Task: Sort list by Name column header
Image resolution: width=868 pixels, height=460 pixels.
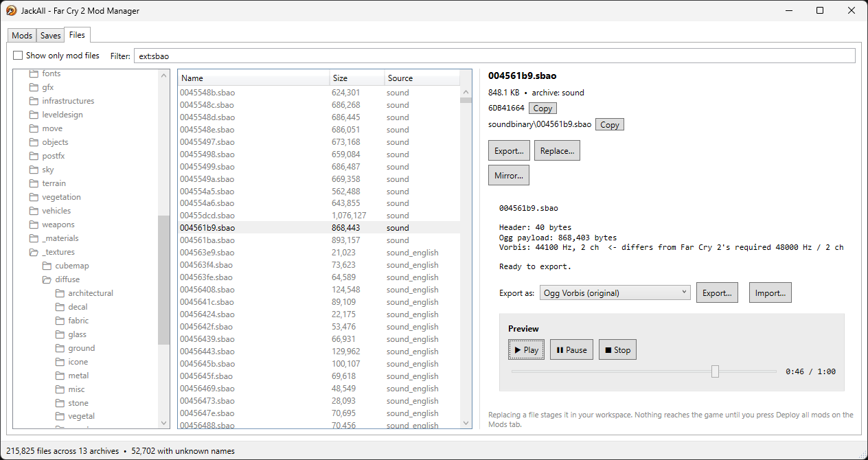Action: pos(253,78)
